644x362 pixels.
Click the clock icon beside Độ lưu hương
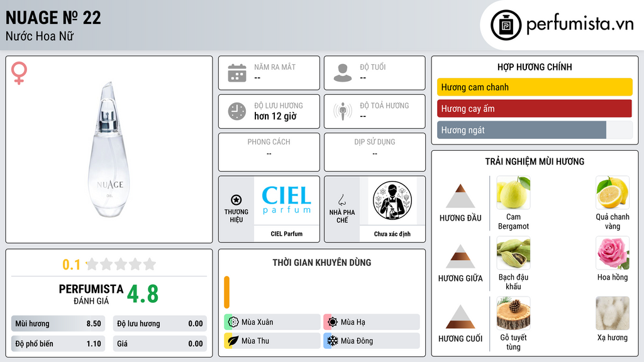click(237, 111)
